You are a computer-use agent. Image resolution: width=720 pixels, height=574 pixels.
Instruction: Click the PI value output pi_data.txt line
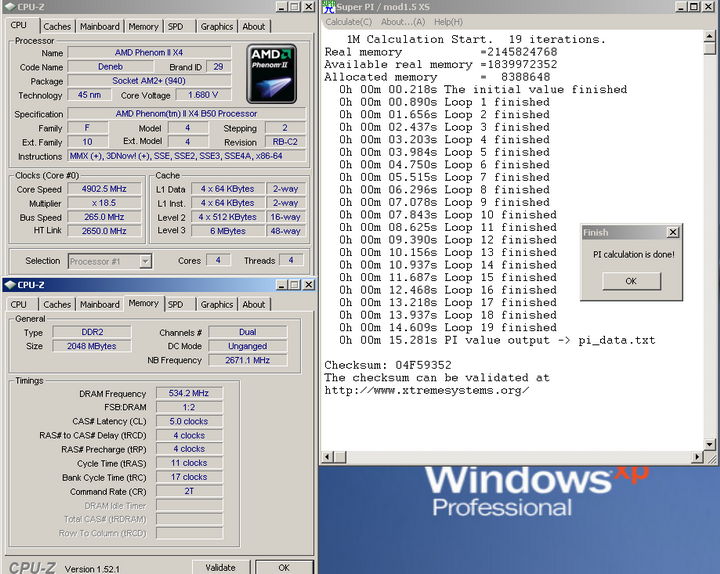pos(497,340)
